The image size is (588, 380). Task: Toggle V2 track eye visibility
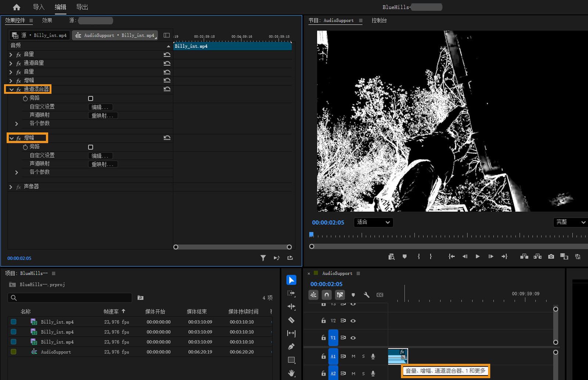353,321
